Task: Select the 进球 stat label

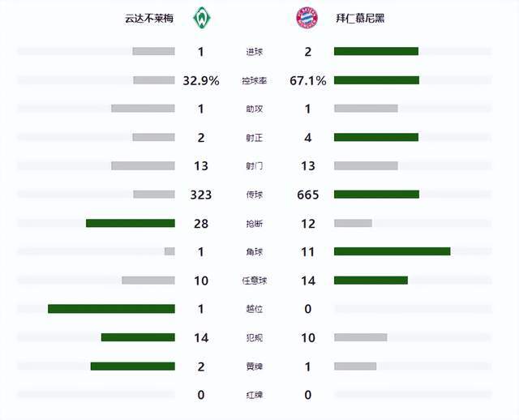Action: [255, 52]
